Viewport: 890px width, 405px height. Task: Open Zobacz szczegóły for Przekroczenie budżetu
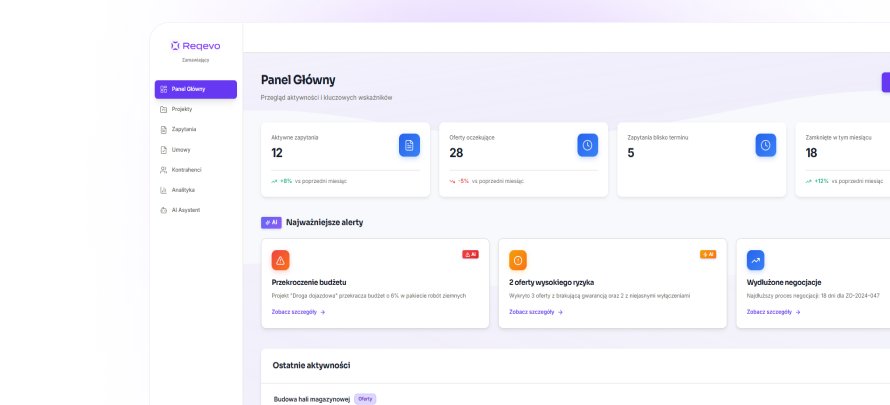[x=299, y=312]
